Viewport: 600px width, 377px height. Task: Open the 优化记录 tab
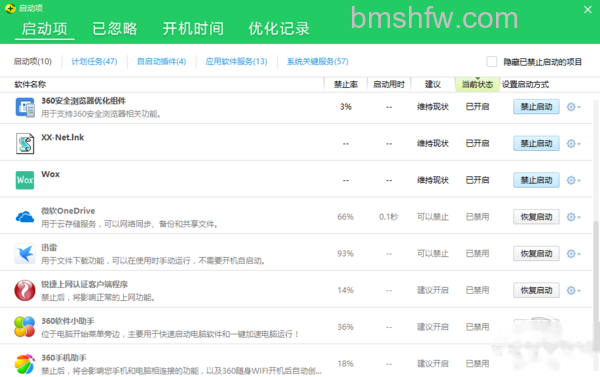pos(279,29)
